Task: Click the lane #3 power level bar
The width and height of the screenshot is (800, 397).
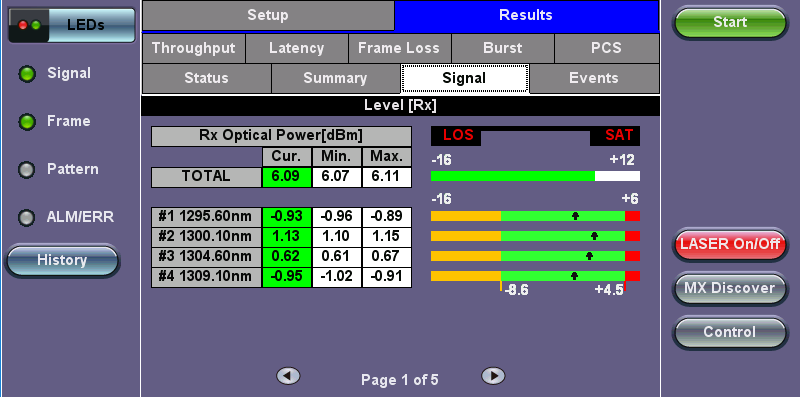Action: (535, 256)
